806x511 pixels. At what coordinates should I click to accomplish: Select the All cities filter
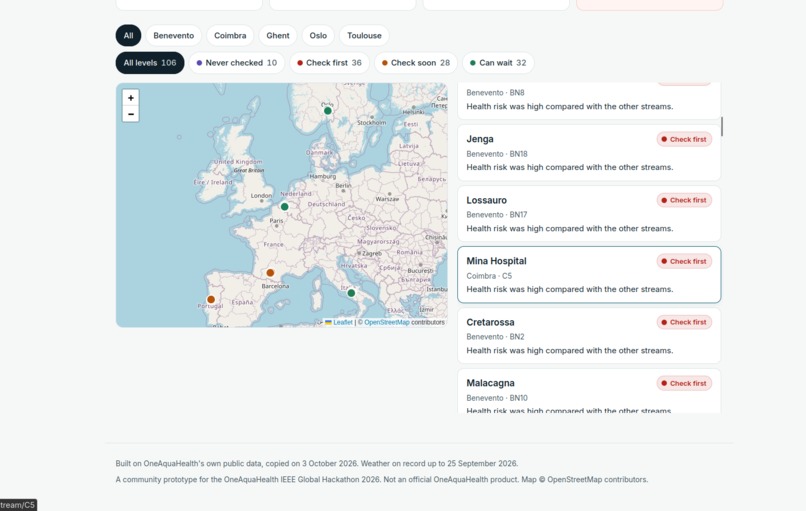click(128, 35)
